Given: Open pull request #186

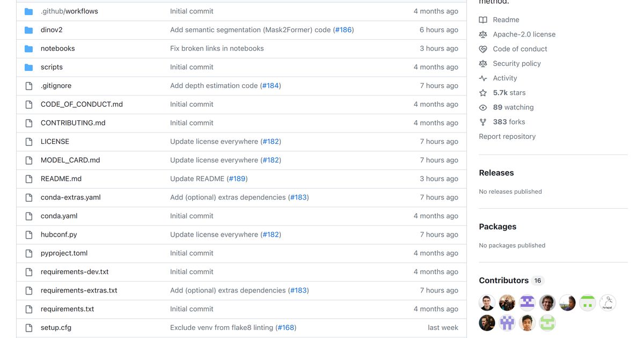Looking at the screenshot, I should (343, 30).
